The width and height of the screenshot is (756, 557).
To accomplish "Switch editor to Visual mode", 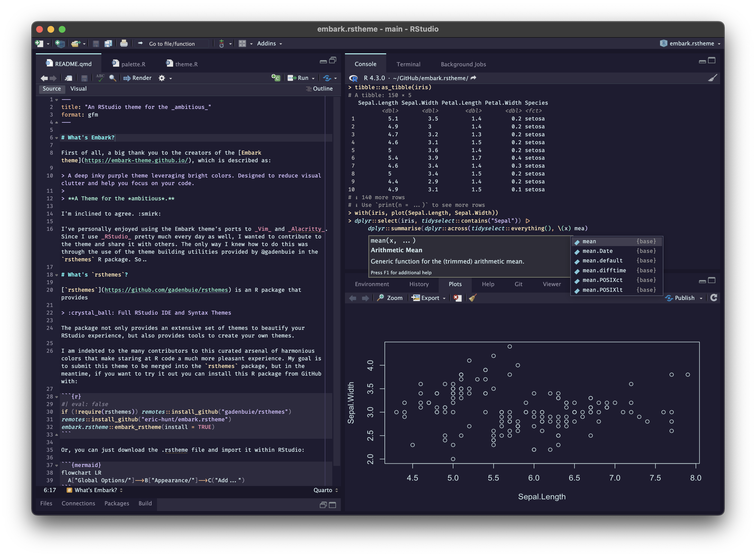I will click(x=78, y=88).
